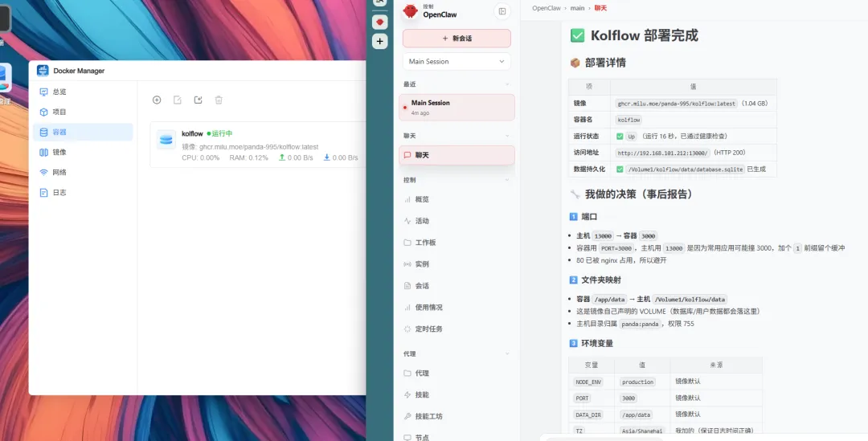Click the green upload speed arrow
The width and height of the screenshot is (868, 441).
click(282, 157)
